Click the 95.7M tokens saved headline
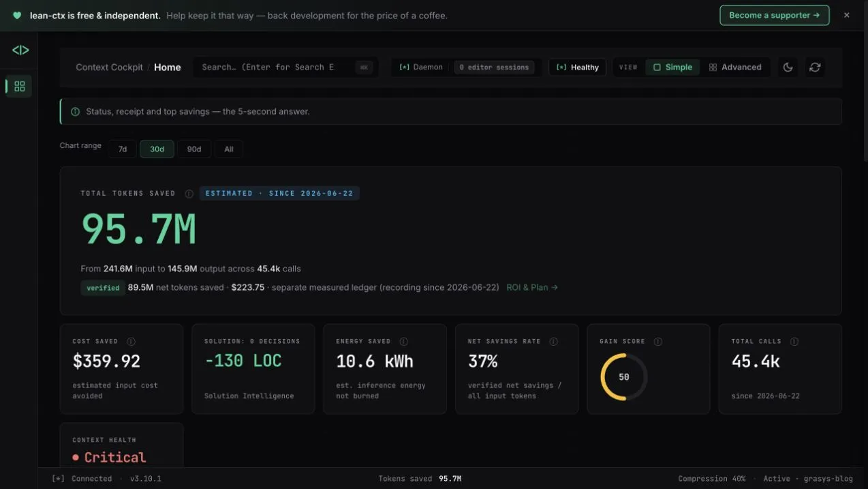The height and width of the screenshot is (489, 868). click(x=139, y=229)
